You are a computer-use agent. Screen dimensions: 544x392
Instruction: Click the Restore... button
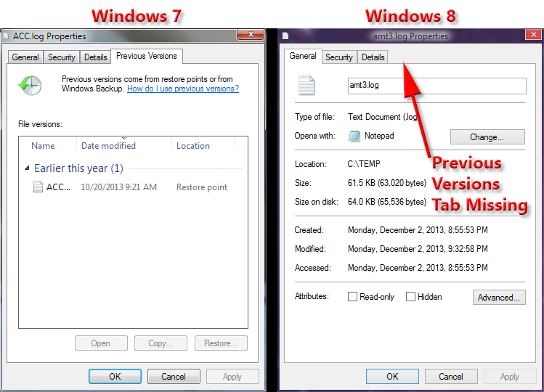click(221, 343)
